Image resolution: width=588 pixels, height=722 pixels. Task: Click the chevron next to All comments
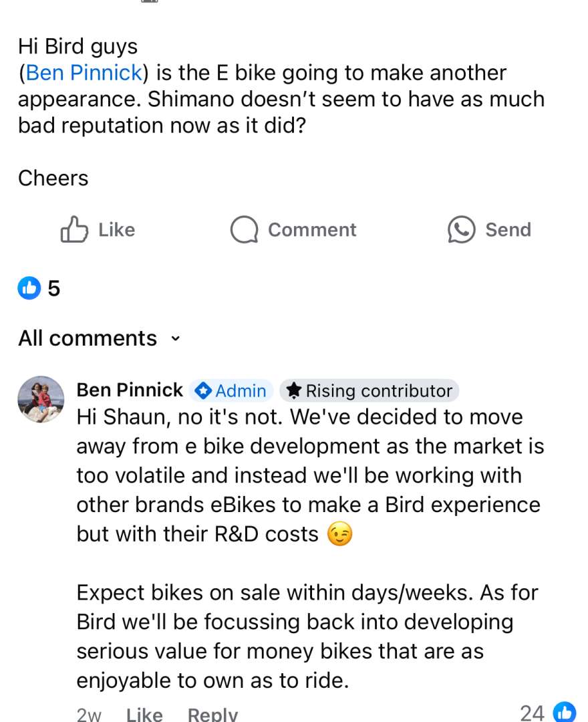tap(176, 338)
